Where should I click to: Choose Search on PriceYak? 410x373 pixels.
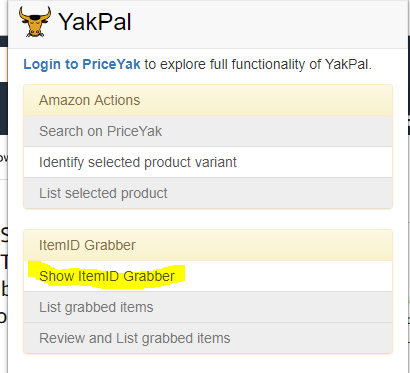coord(208,131)
